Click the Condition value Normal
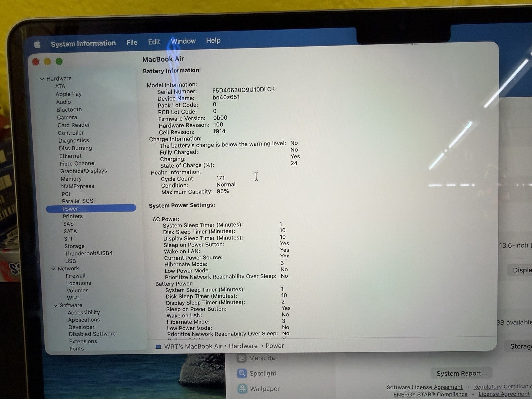 tap(226, 185)
